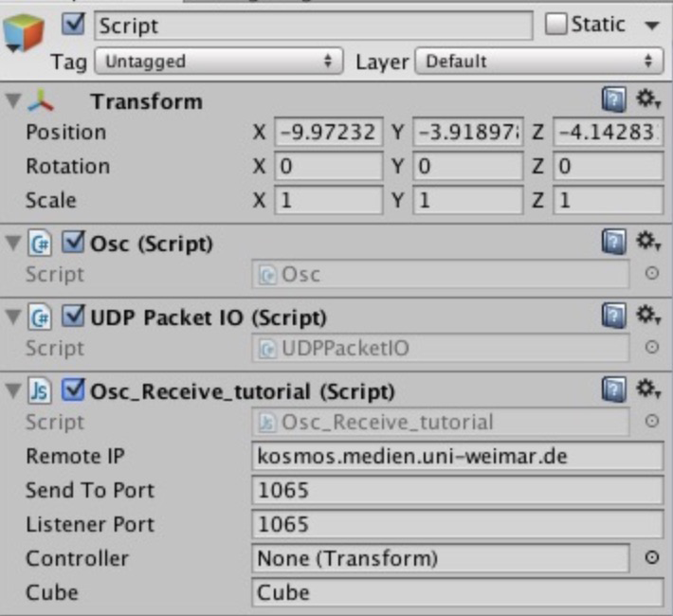Click the Remote IP input field
This screenshot has width=673, height=616.
[x=458, y=456]
